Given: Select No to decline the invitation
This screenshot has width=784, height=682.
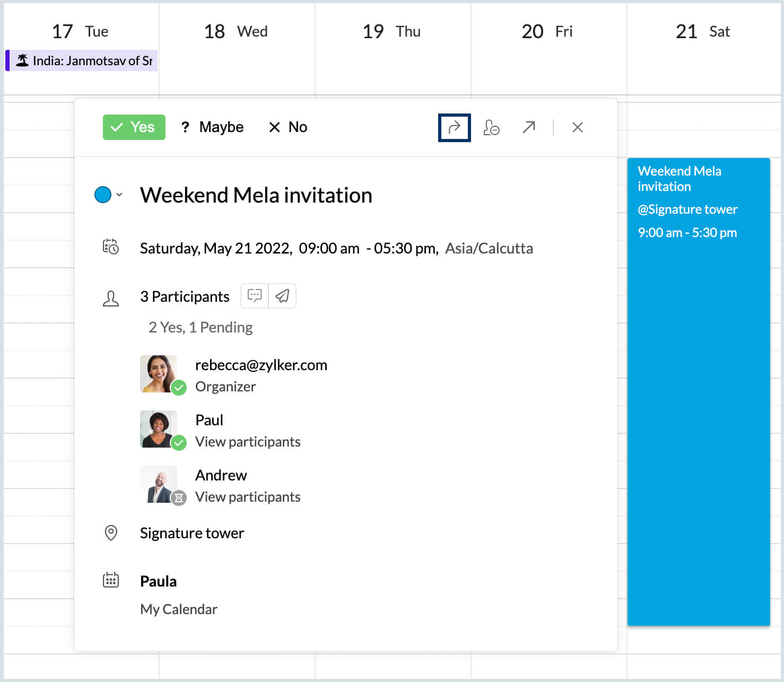Looking at the screenshot, I should click(288, 127).
